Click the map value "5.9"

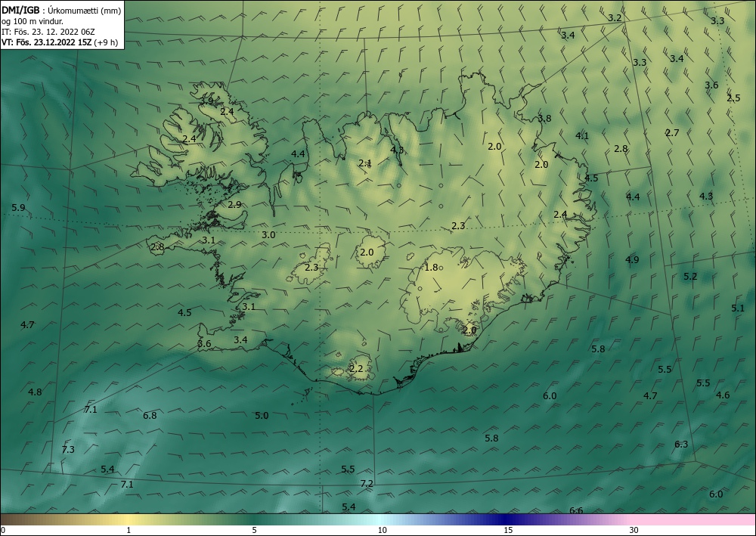18,208
